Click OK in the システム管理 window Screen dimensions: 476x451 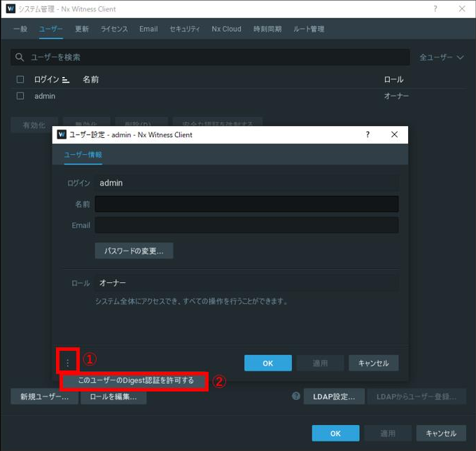click(x=335, y=433)
